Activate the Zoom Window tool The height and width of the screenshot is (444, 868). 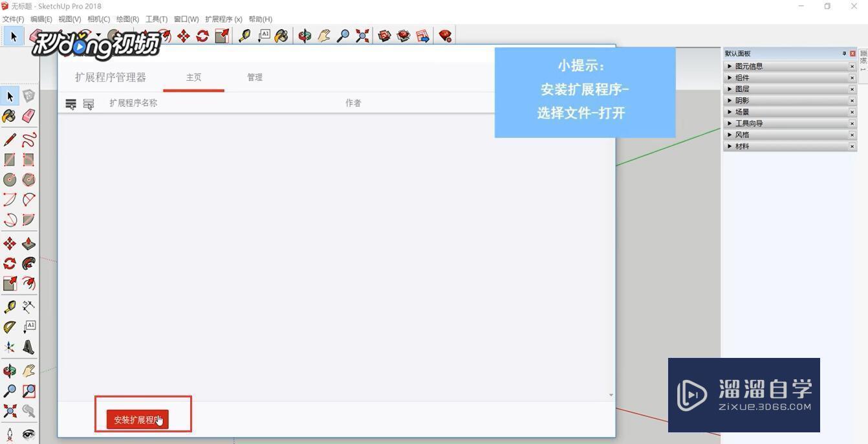28,391
